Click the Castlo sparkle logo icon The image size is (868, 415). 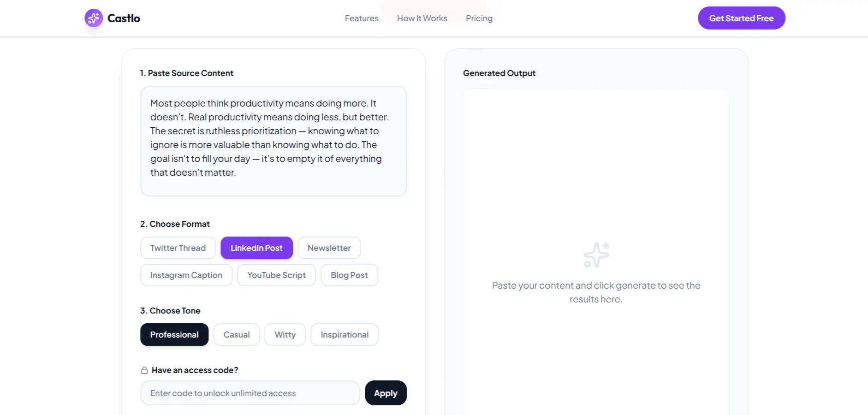tap(94, 18)
